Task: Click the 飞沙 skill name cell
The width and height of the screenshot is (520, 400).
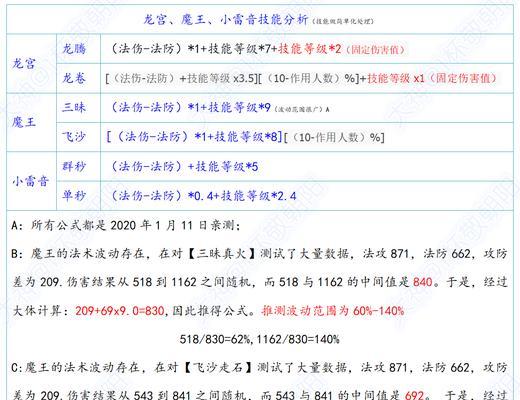Action: (78, 137)
